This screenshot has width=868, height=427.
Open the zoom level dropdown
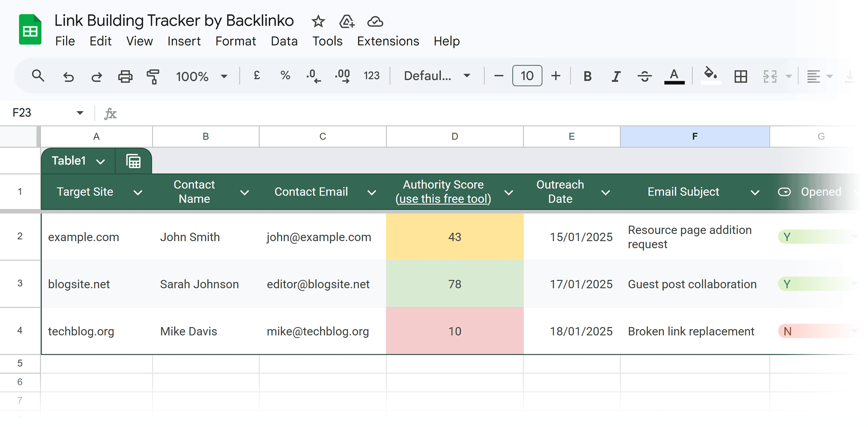[x=224, y=76]
